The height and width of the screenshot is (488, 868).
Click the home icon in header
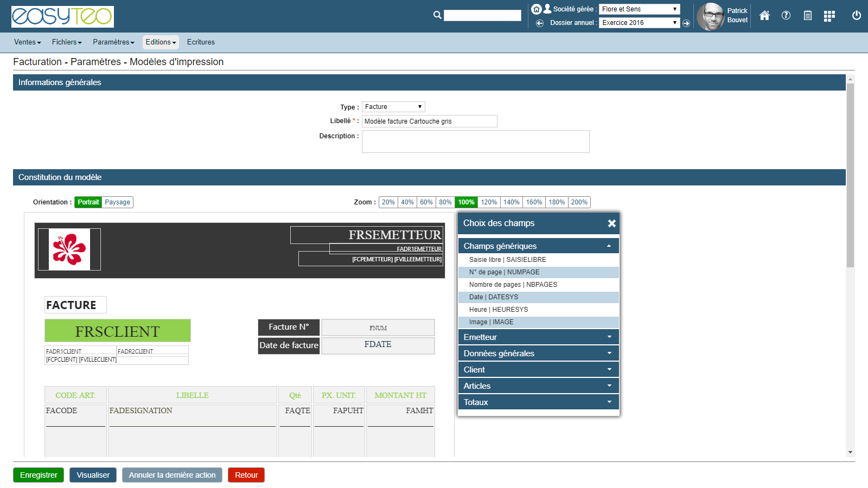tap(764, 16)
